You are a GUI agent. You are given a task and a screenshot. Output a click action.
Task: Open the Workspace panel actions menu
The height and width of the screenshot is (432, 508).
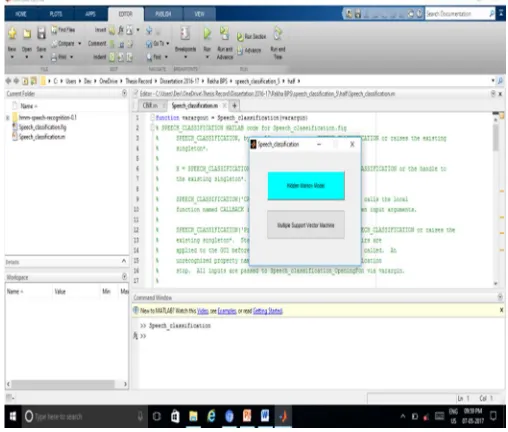[124, 276]
